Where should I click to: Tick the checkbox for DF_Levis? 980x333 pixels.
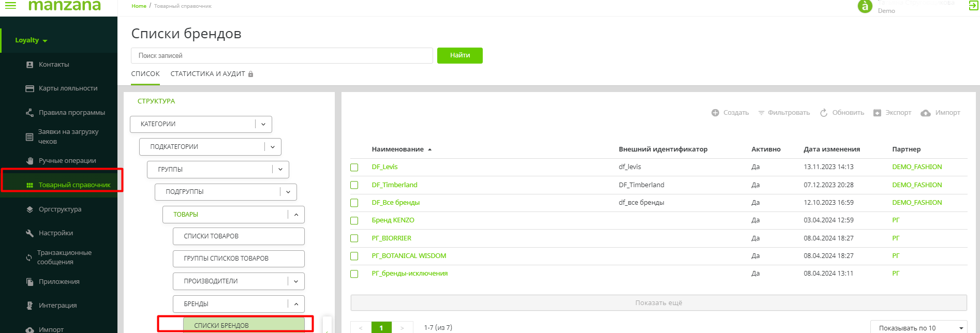[354, 168]
